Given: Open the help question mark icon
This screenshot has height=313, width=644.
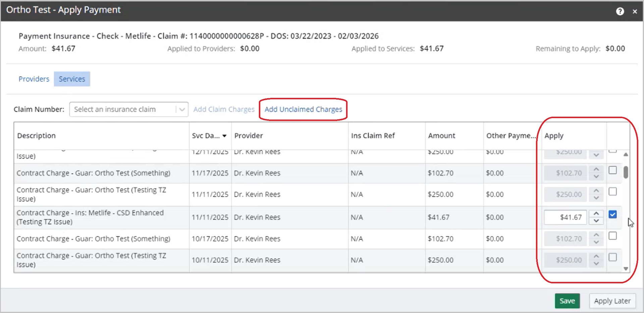Looking at the screenshot, I should (x=620, y=11).
